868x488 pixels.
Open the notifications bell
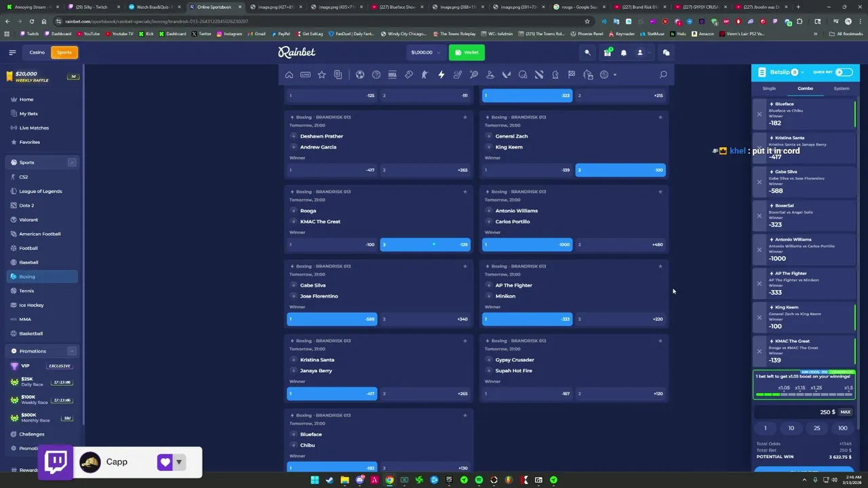coord(624,52)
